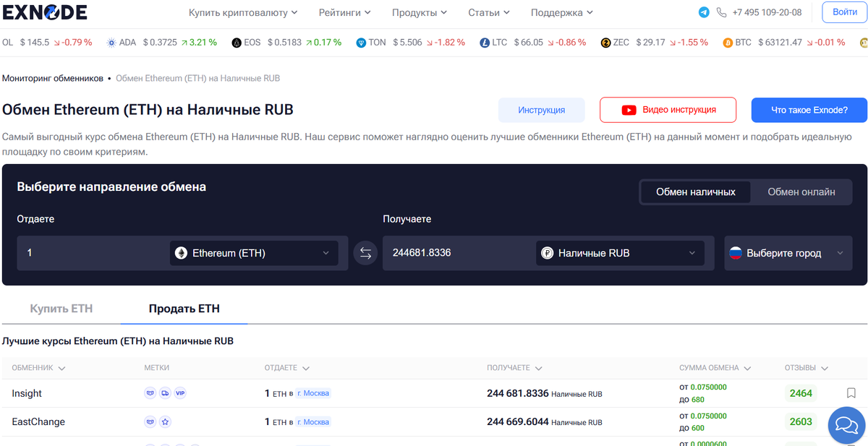Bookmark the Insight exchanger
Image resolution: width=868 pixels, height=446 pixels.
(x=851, y=393)
